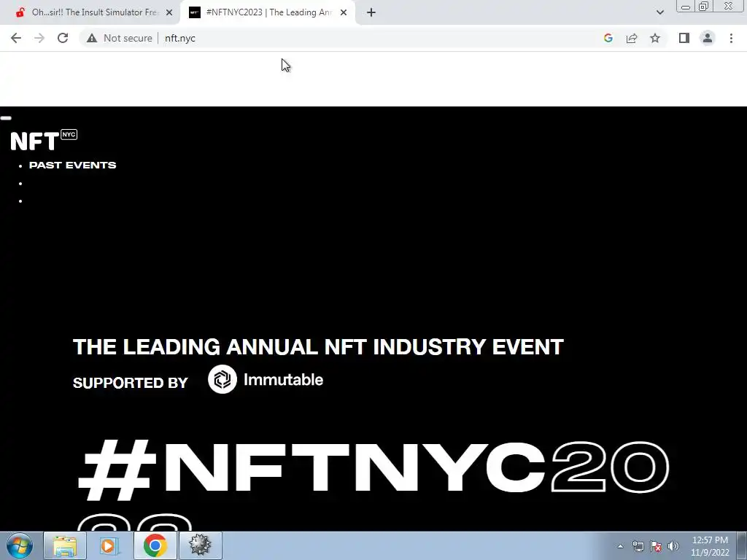This screenshot has width=747, height=560.
Task: Open the Google search icon in address bar
Action: [608, 38]
